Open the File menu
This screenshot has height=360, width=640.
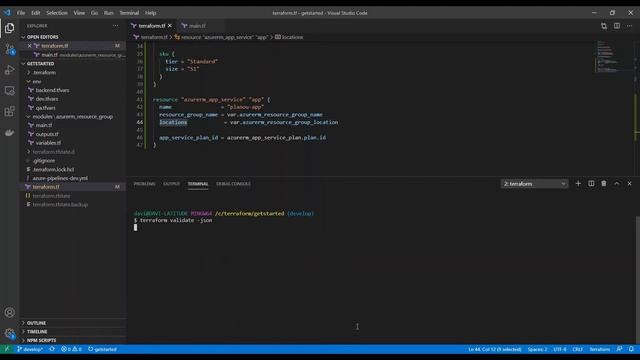pos(21,13)
